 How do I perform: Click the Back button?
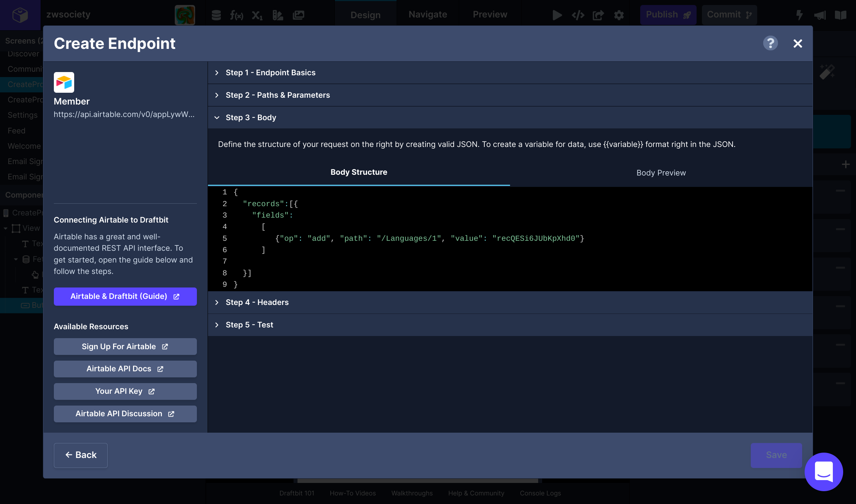[81, 455]
